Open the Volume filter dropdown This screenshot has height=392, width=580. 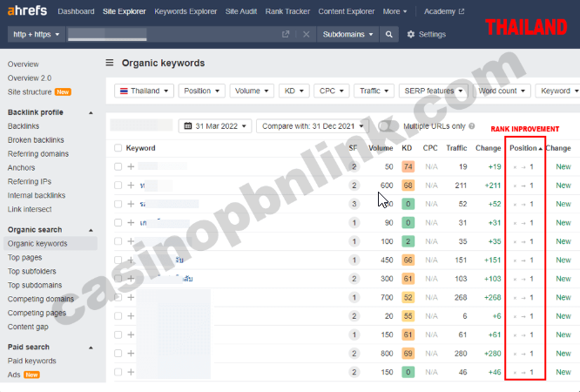pyautogui.click(x=252, y=91)
